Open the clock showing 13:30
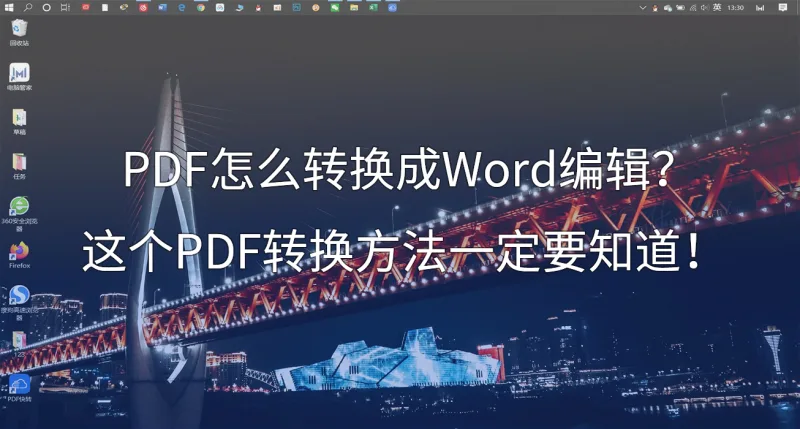This screenshot has width=800, height=429. coord(736,8)
